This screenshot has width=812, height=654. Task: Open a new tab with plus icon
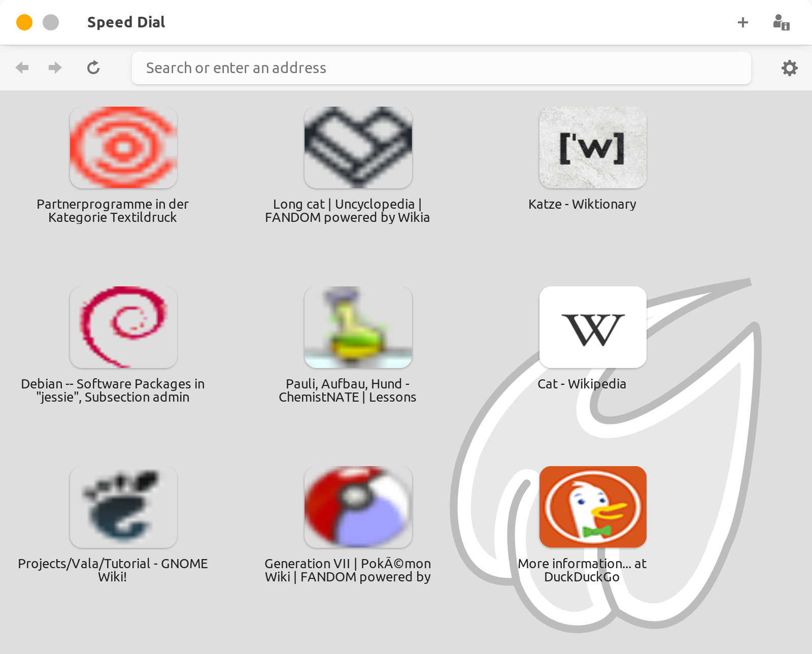tap(742, 22)
